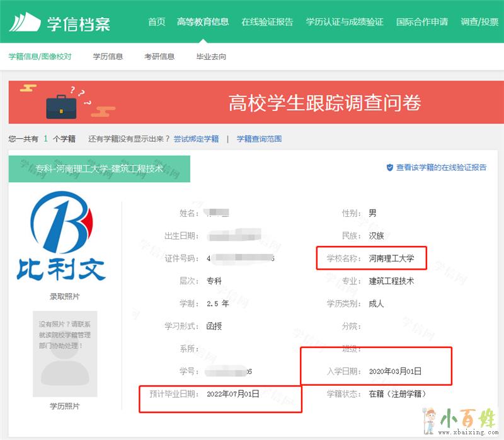
Task: Click the 尝试绑定学籍 link
Action: point(196,139)
